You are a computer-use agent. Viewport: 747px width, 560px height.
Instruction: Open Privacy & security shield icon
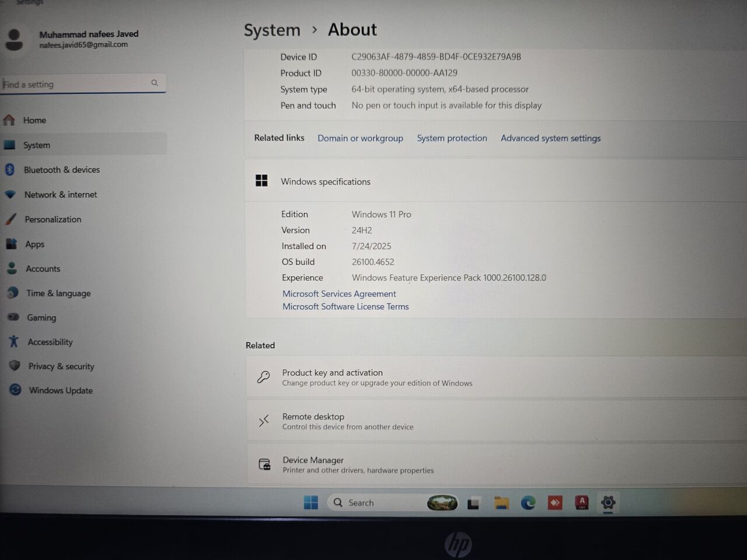point(15,366)
